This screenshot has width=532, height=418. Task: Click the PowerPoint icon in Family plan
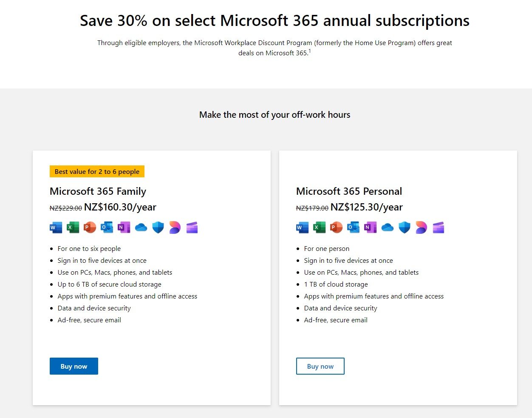click(x=90, y=227)
